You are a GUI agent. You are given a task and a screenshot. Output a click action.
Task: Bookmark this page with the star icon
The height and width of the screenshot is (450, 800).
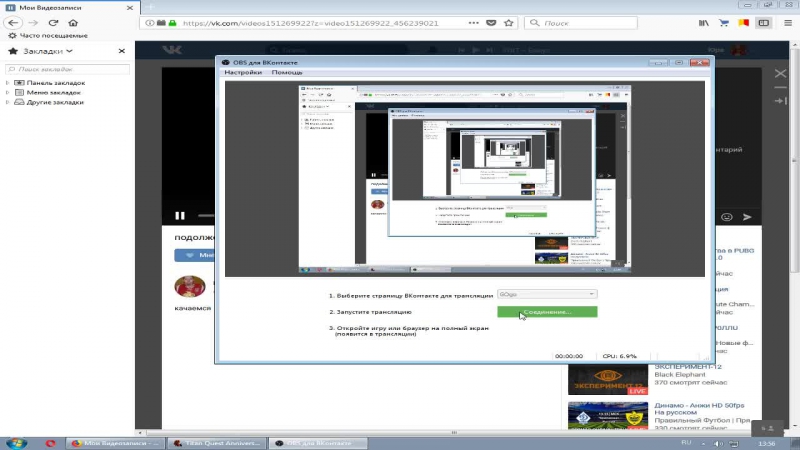point(509,23)
